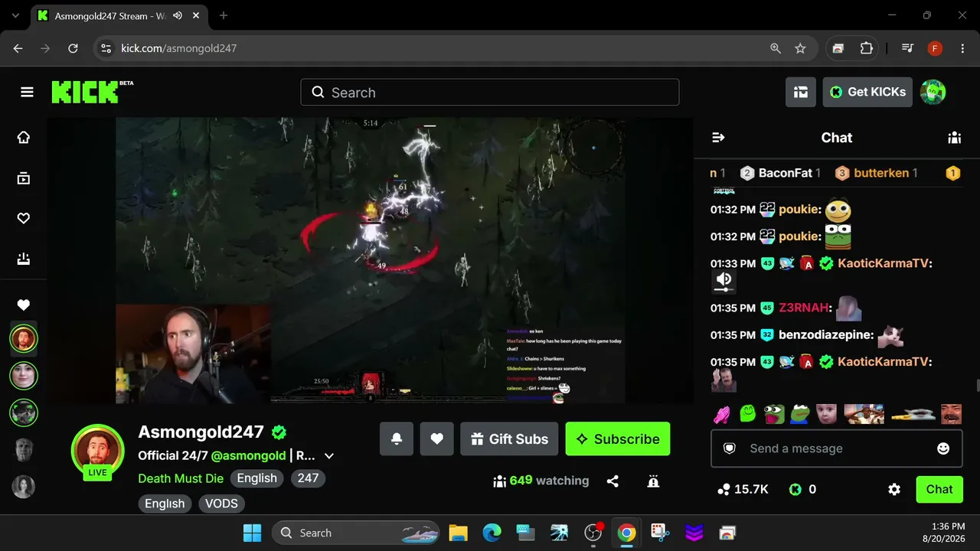Open Z3RNAH's chat profile
Image resolution: width=980 pixels, height=551 pixels.
click(805, 308)
